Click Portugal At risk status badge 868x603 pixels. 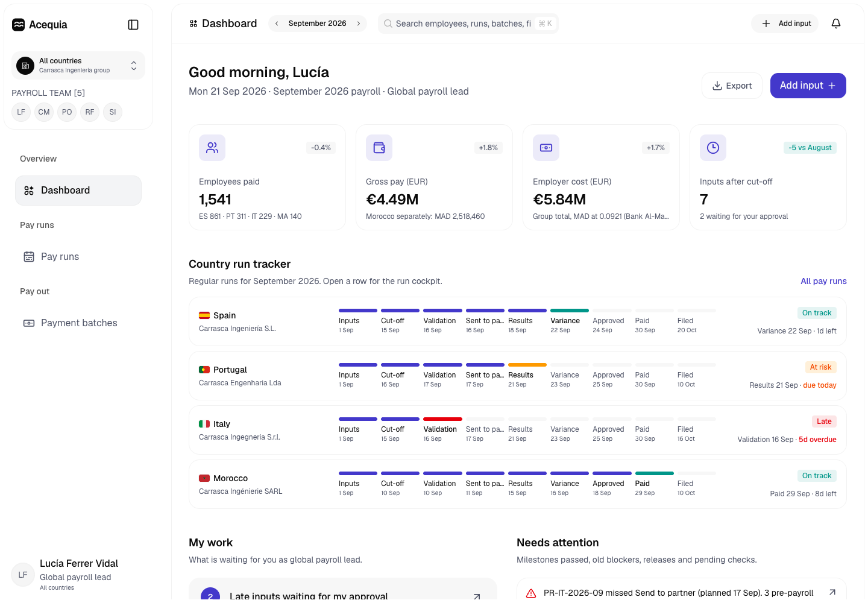point(820,367)
